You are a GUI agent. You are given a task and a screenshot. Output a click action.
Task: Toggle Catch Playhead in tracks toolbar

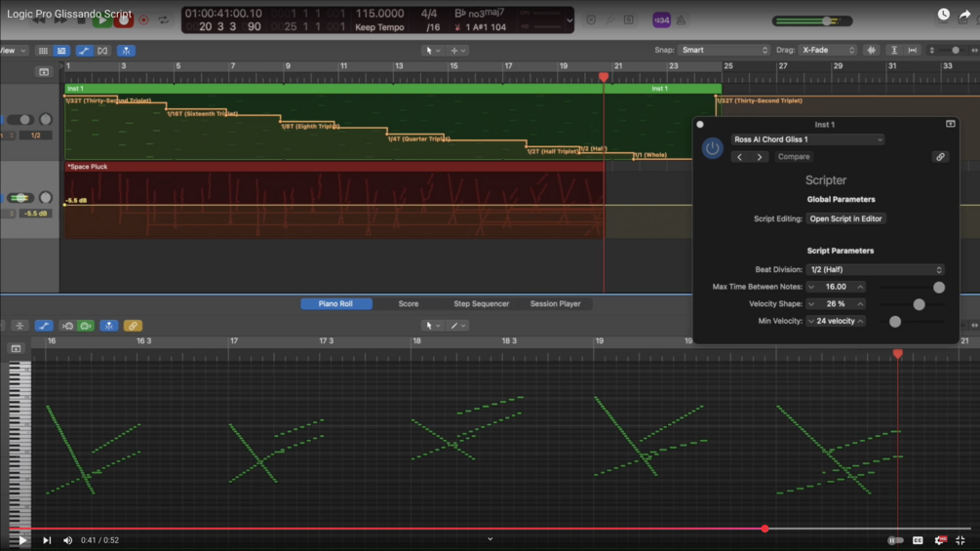[x=126, y=51]
